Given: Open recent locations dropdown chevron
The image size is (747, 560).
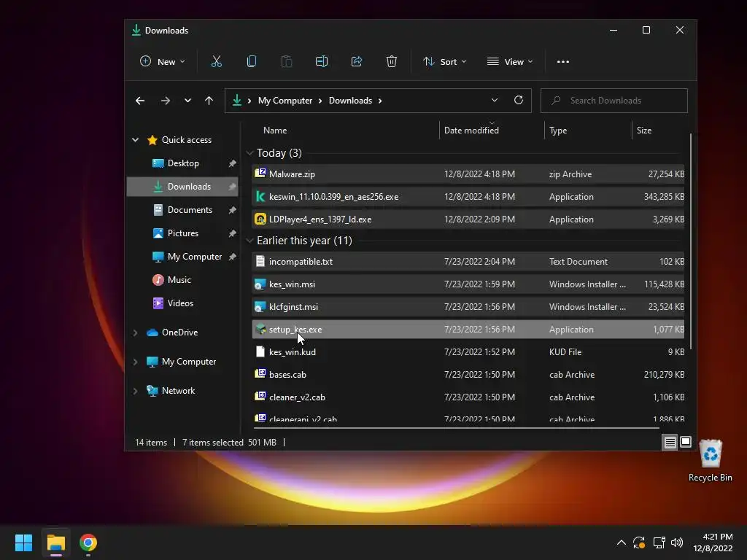Looking at the screenshot, I should [187, 101].
